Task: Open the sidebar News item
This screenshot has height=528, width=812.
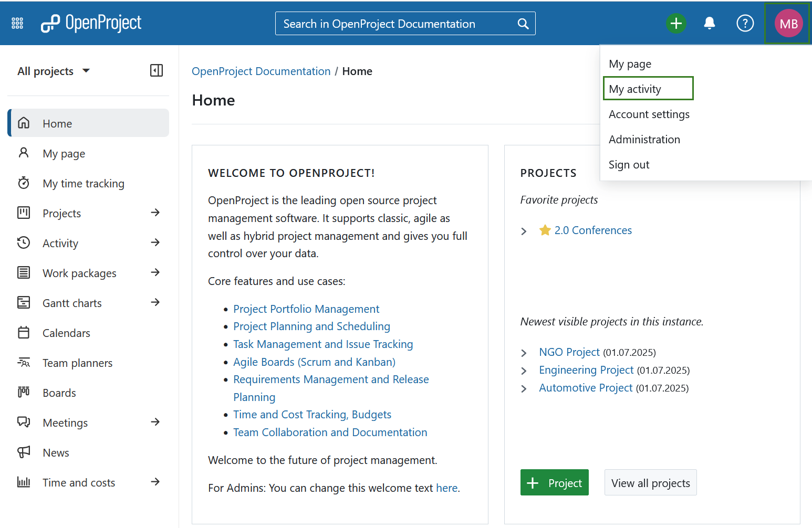Action: (x=88, y=452)
